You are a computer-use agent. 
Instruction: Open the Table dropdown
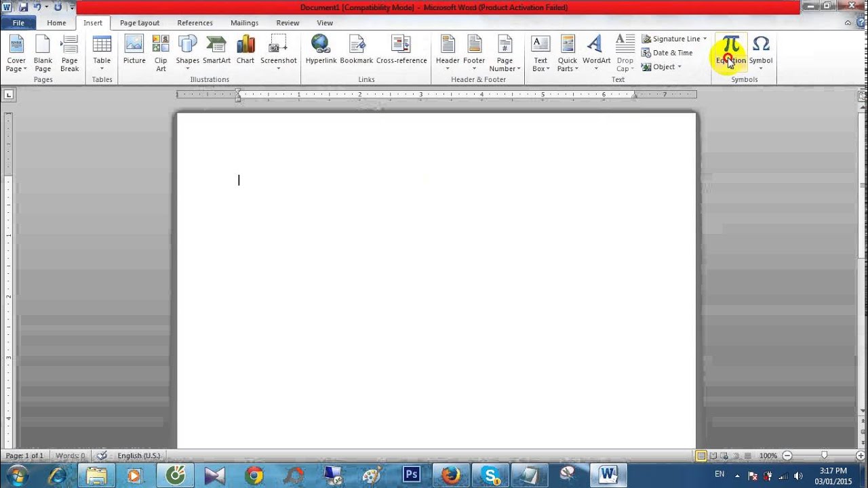[102, 54]
